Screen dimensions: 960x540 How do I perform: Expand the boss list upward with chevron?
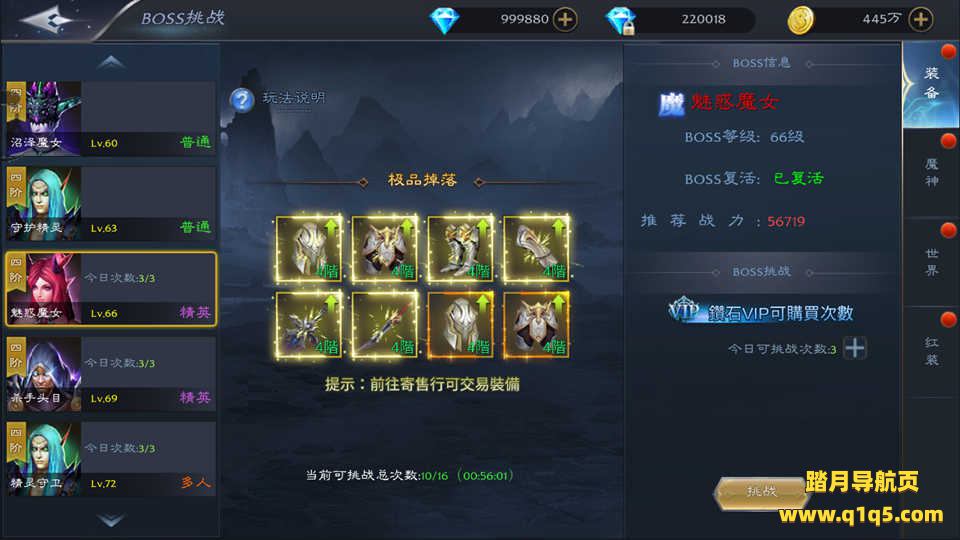111,62
